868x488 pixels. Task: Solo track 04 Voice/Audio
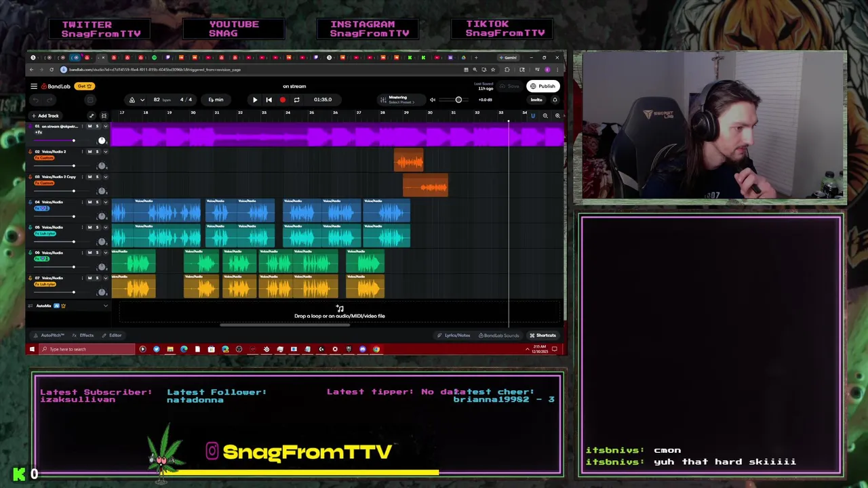coord(97,202)
